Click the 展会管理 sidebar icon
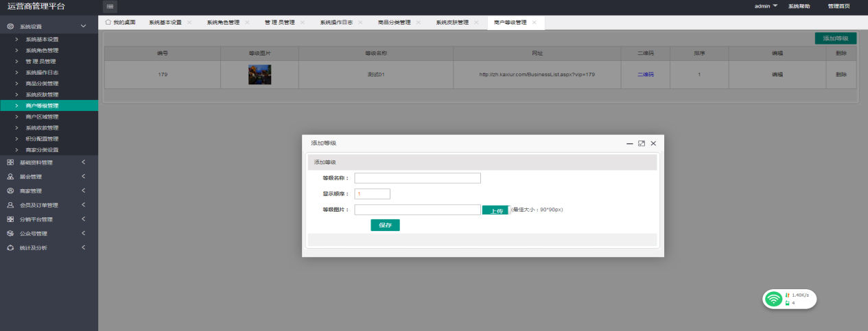 tap(10, 177)
